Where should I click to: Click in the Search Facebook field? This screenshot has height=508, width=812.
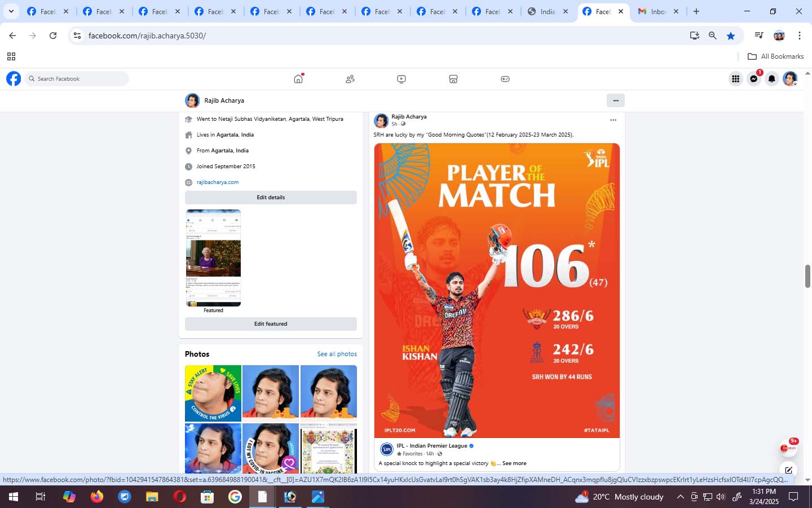point(77,79)
